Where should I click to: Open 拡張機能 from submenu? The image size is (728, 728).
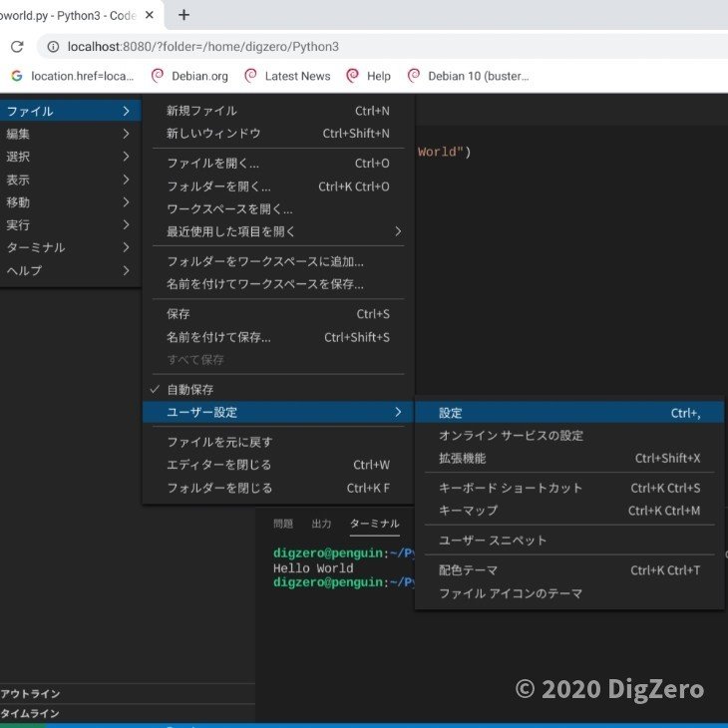(x=569, y=459)
